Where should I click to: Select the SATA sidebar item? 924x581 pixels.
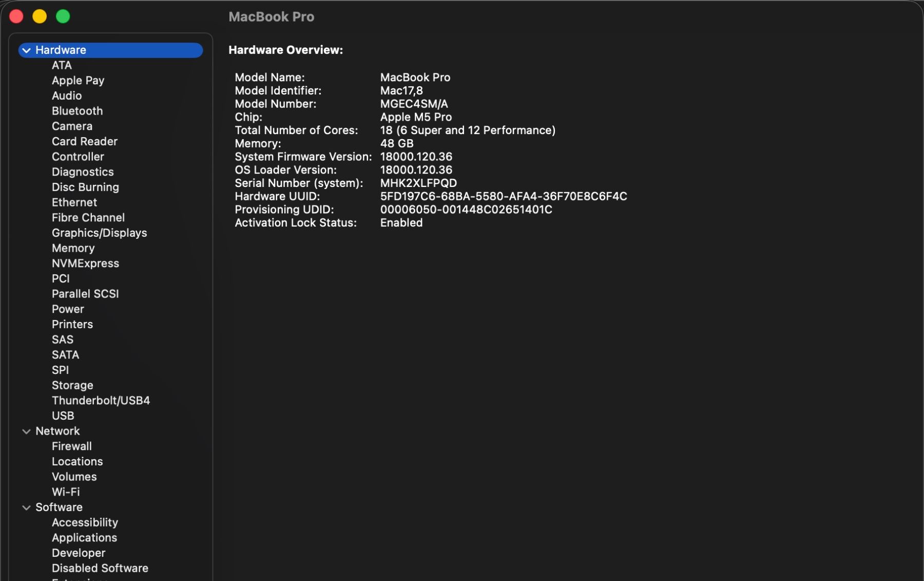point(65,355)
